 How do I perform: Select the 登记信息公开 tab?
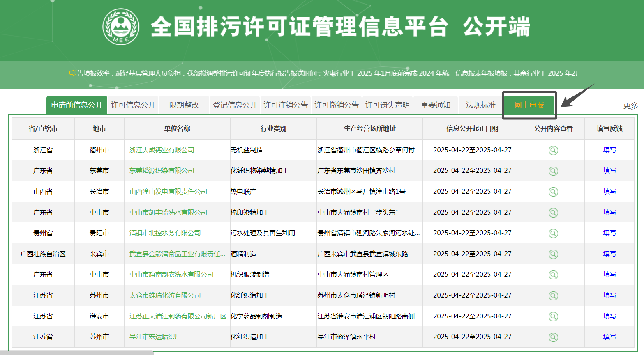pos(235,105)
